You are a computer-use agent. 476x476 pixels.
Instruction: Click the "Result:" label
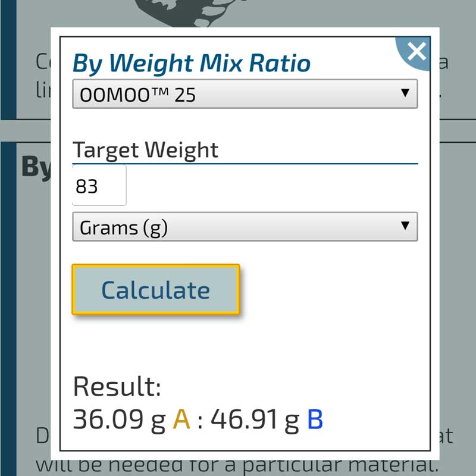(117, 387)
